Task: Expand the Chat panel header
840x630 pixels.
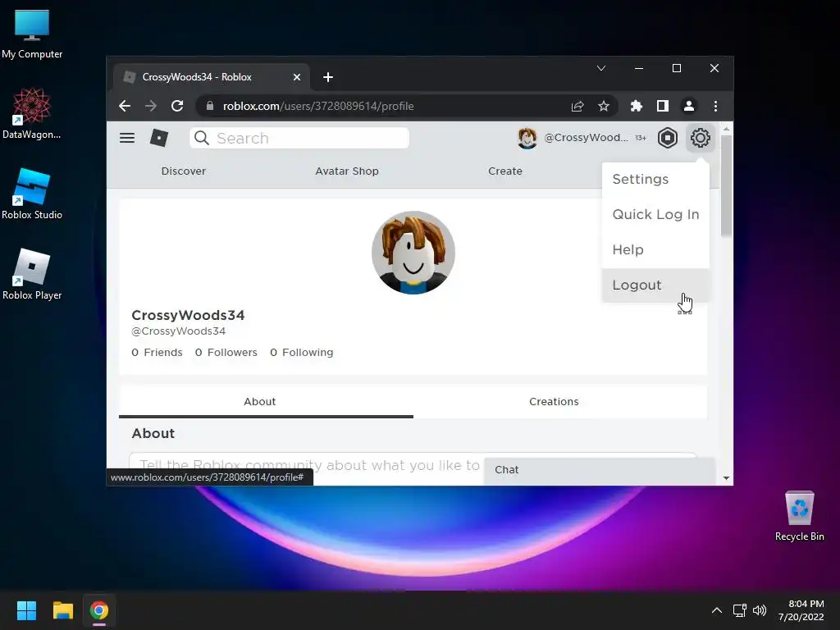Action: tap(600, 470)
